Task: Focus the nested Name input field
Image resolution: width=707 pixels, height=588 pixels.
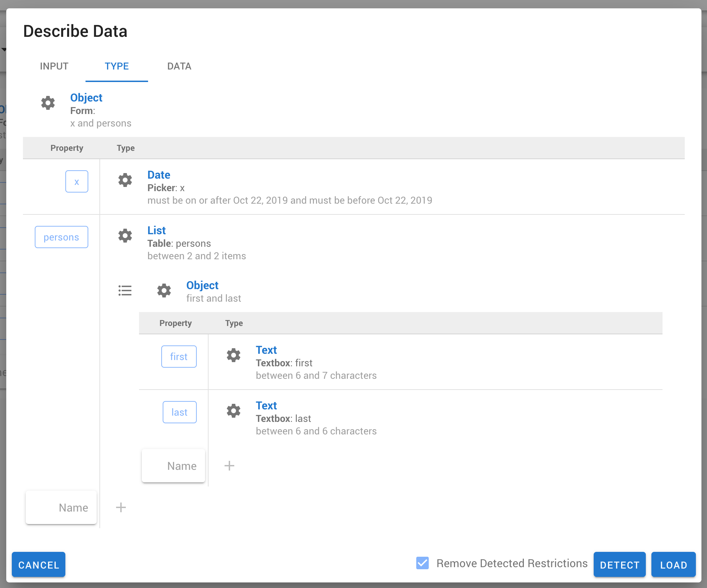Action: pos(173,466)
